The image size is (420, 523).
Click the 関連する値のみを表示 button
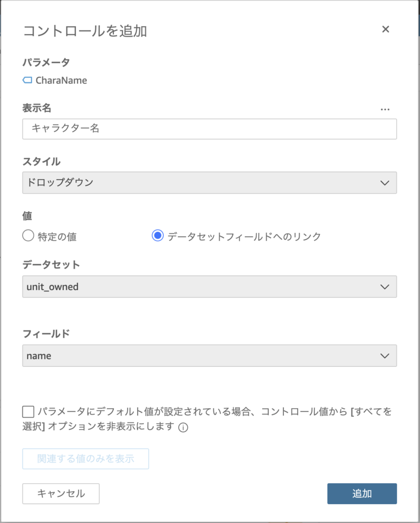(x=86, y=459)
